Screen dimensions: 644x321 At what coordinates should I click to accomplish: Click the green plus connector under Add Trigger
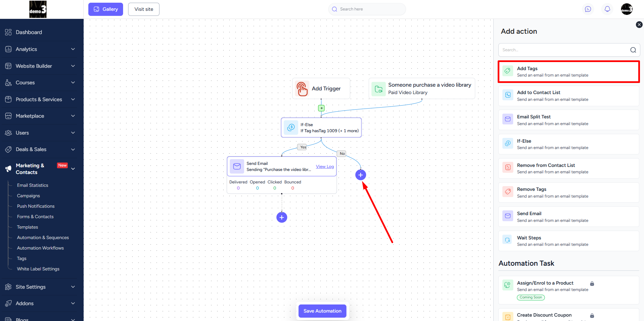click(321, 108)
